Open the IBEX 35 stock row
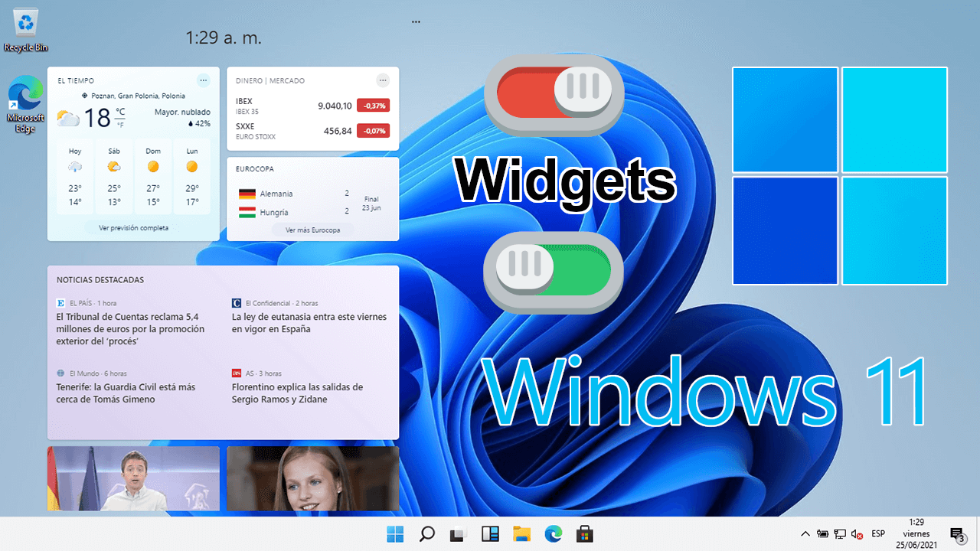Image resolution: width=980 pixels, height=551 pixels. click(x=312, y=106)
